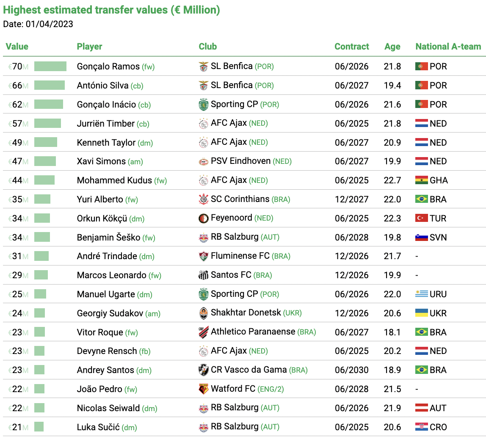Click the Ghana flag next to GHA
Image resolution: width=486 pixels, height=448 pixels.
pos(421,180)
